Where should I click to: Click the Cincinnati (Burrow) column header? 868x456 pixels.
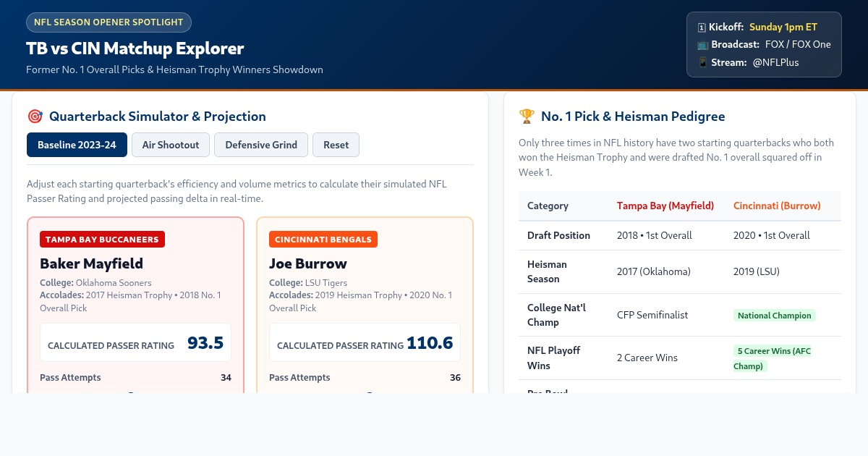(777, 206)
